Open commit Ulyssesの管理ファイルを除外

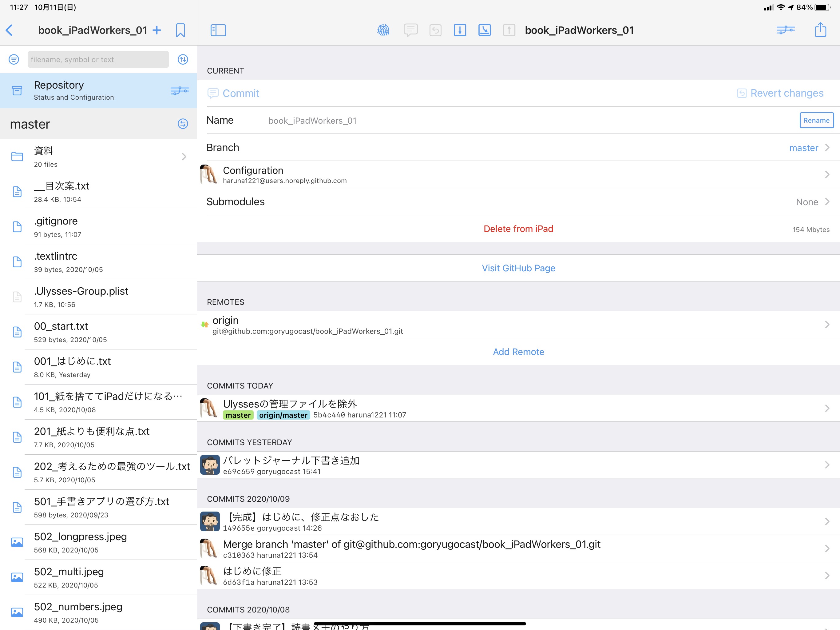(518, 409)
